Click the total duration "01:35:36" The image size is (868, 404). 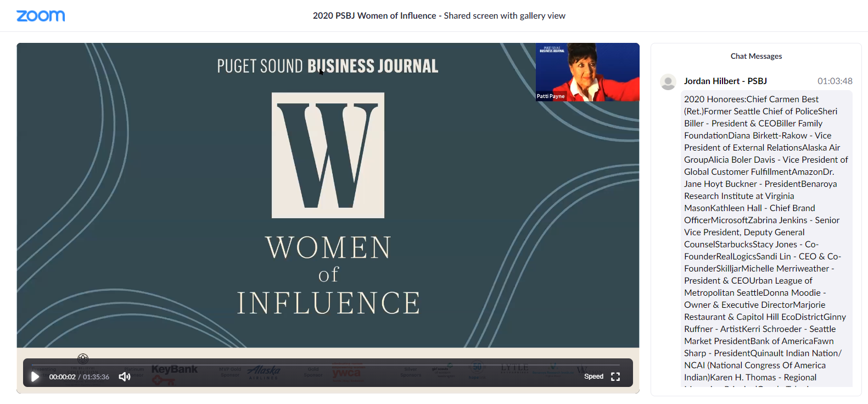tap(96, 377)
